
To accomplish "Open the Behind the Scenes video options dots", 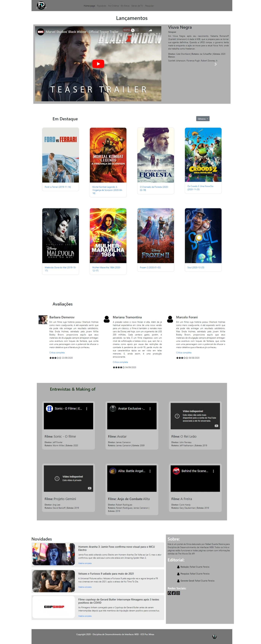I will (213, 471).
